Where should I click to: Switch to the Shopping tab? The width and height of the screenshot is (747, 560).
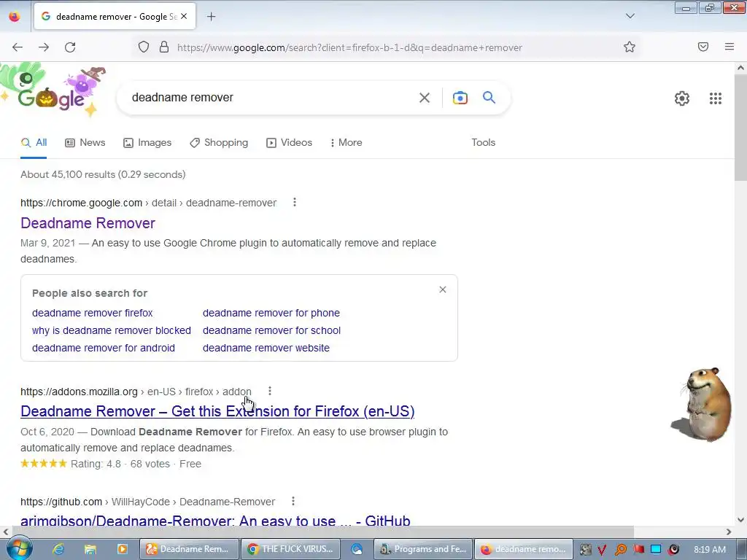click(219, 143)
